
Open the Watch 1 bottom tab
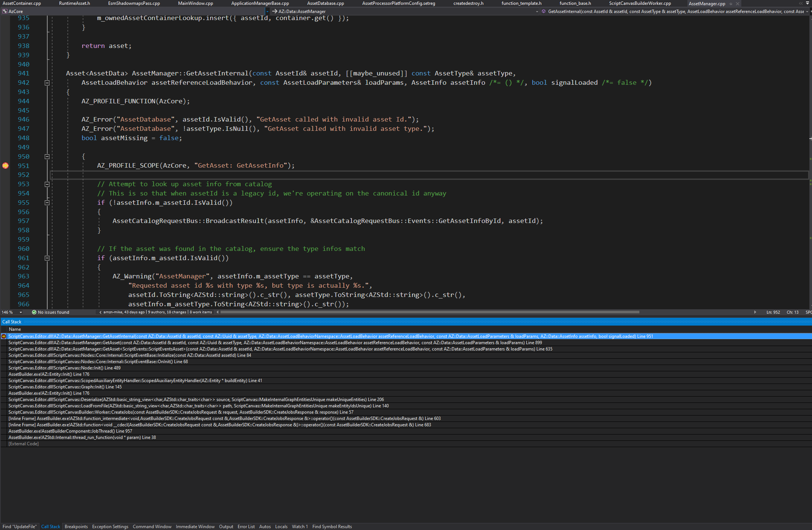[300, 527]
